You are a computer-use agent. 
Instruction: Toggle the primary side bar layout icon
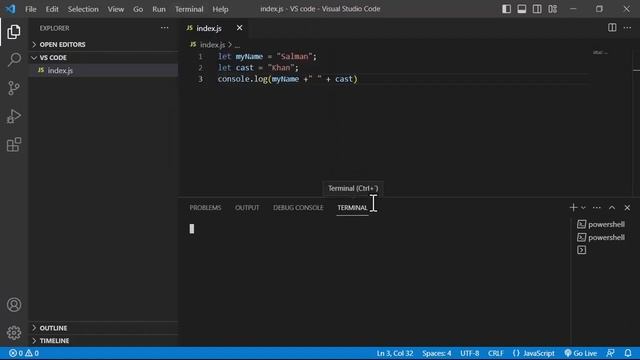coord(506,9)
